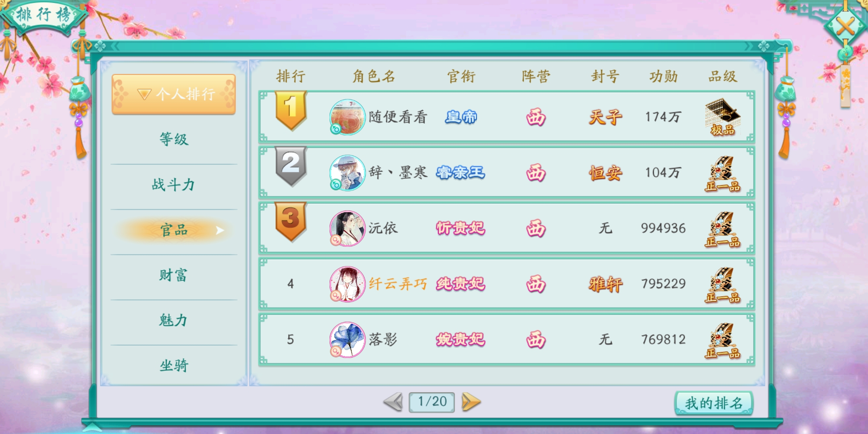Select the avatar of 纤云弄巧
The height and width of the screenshot is (434, 868).
[x=347, y=284]
